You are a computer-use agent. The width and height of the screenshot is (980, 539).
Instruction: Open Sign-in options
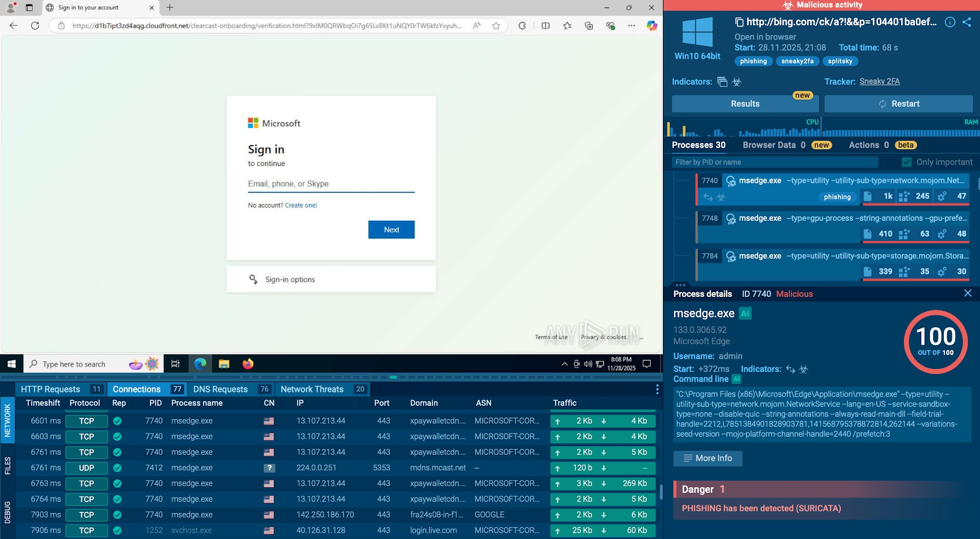[331, 280]
